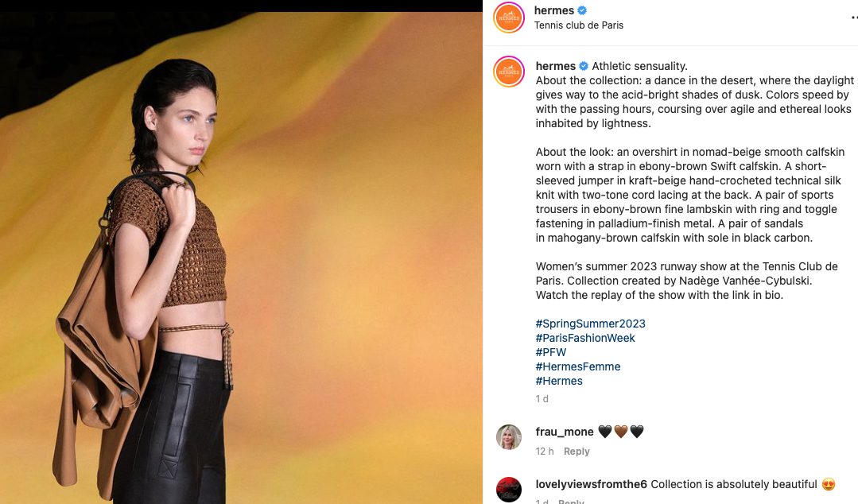Click the verified badge in the caption

tap(584, 66)
